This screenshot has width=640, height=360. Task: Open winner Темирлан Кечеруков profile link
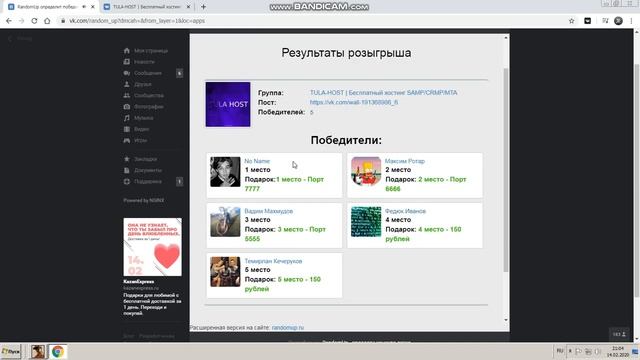coord(273,261)
